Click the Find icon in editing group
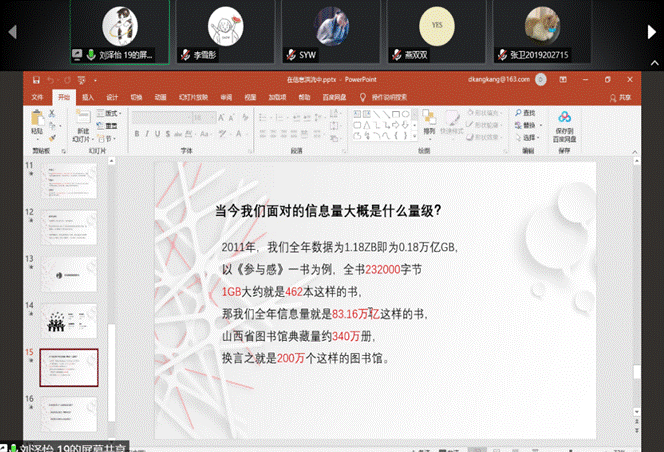Image resolution: width=664 pixels, height=452 pixels. point(526,113)
